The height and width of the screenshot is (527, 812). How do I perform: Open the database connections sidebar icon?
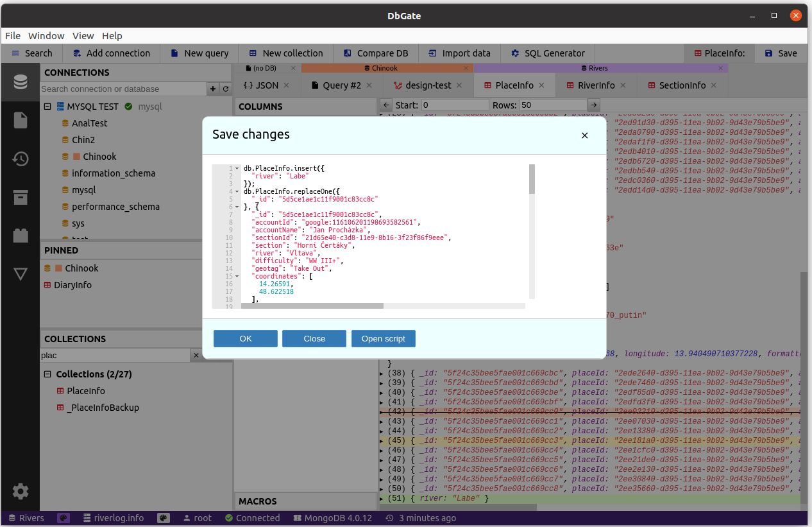pyautogui.click(x=21, y=82)
